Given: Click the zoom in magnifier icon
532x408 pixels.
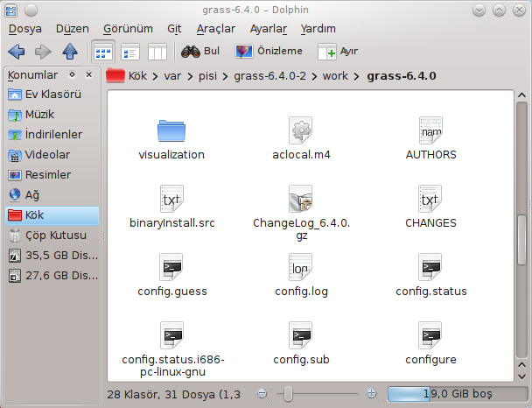Looking at the screenshot, I should pyautogui.click(x=372, y=394).
